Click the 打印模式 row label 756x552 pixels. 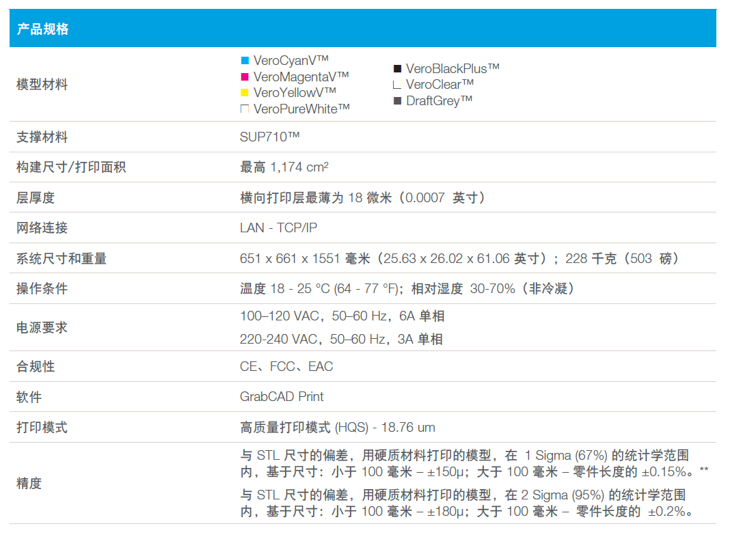click(x=42, y=427)
